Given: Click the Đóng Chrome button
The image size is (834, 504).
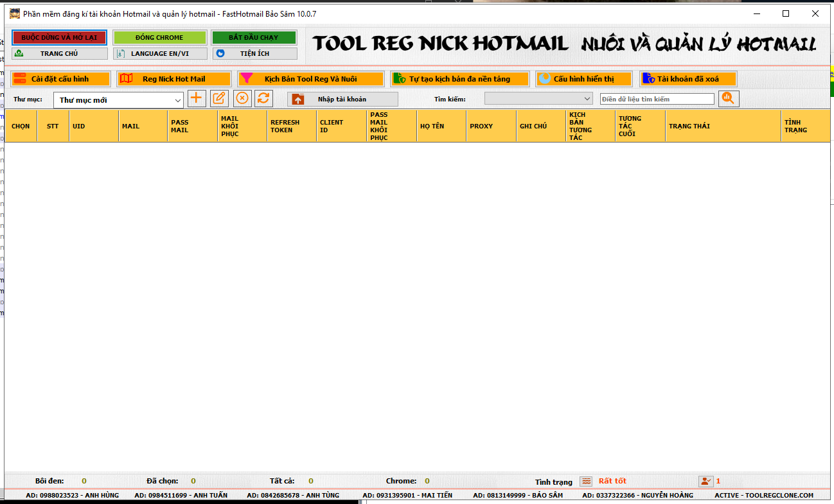Looking at the screenshot, I should click(159, 37).
